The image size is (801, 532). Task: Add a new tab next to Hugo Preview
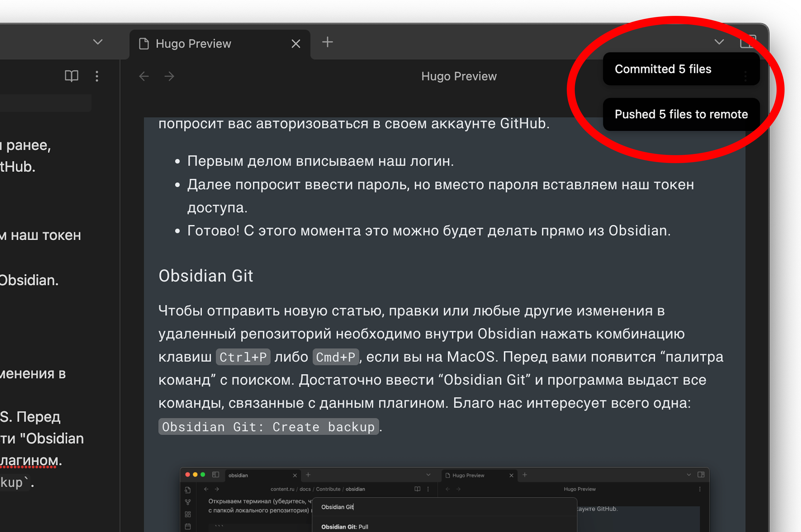[x=327, y=42]
